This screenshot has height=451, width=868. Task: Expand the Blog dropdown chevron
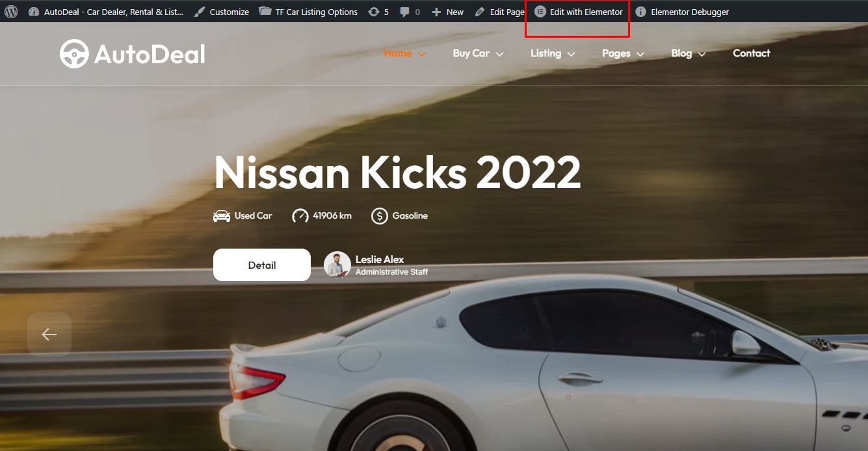click(702, 54)
